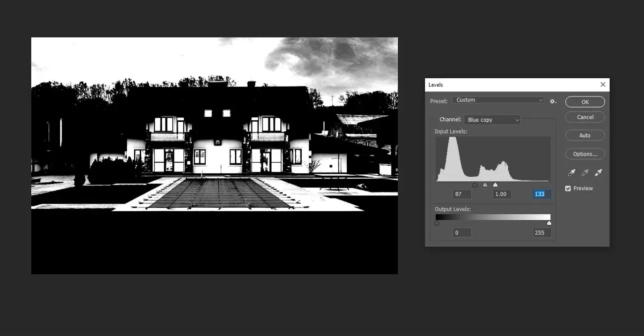644x336 pixels.
Task: Grab the black input levels slider handle
Action: pyautogui.click(x=475, y=185)
